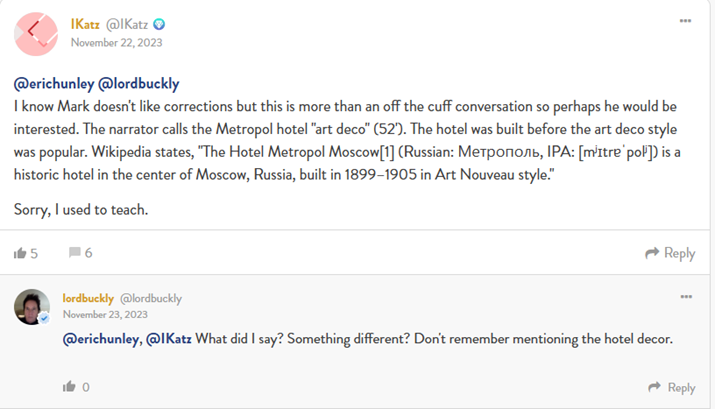Image resolution: width=715 pixels, height=409 pixels.
Task: Open comments icon showing 6 replies
Action: pos(73,254)
